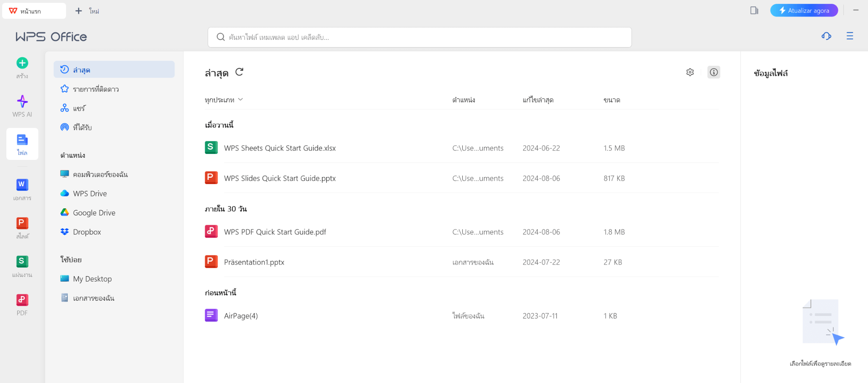The image size is (868, 383).
Task: Click the Atualizar agora upgrade button
Action: coord(804,11)
